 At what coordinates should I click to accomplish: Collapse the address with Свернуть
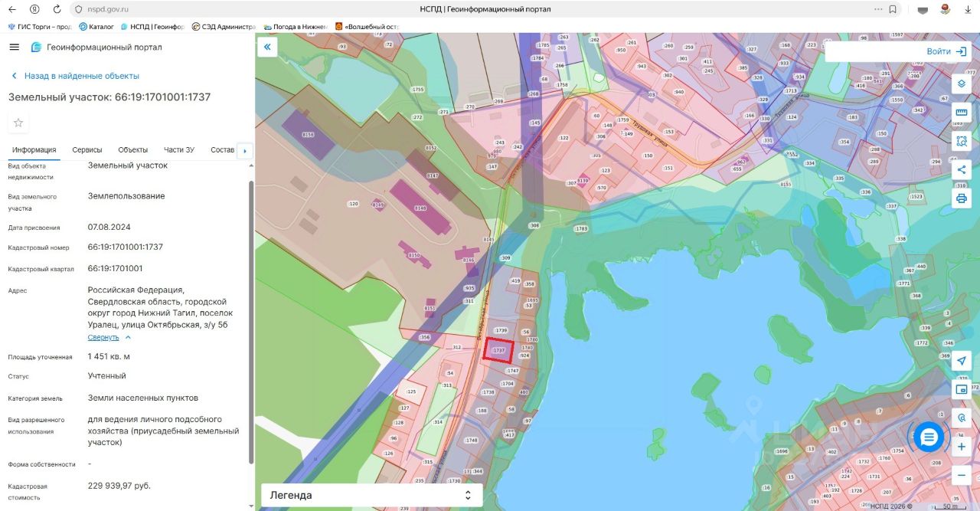point(109,337)
